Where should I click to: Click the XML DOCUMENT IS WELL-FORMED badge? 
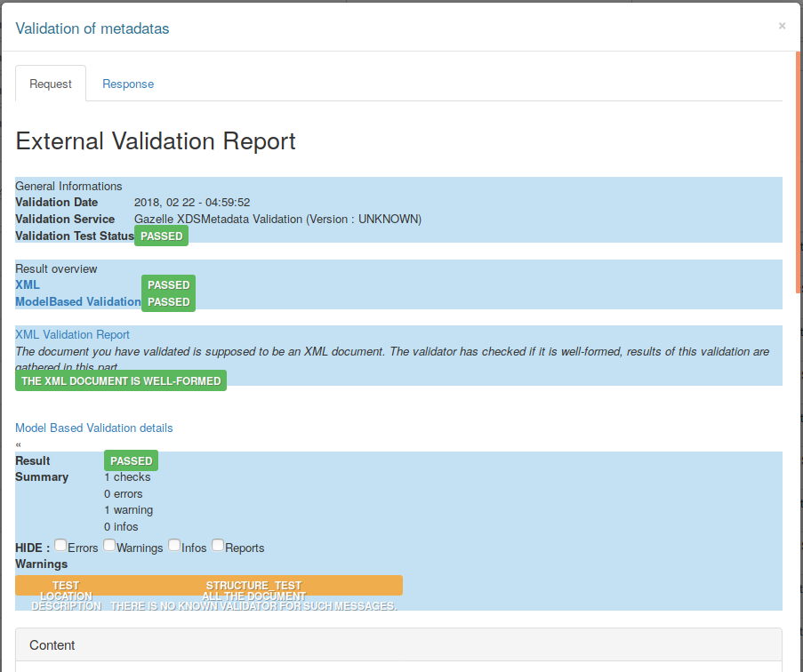[x=121, y=380]
